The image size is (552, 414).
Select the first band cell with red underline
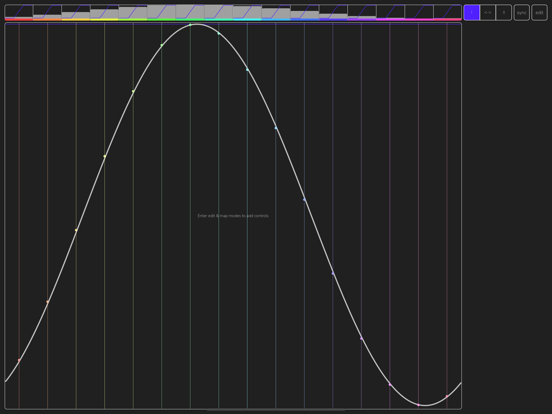19,13
